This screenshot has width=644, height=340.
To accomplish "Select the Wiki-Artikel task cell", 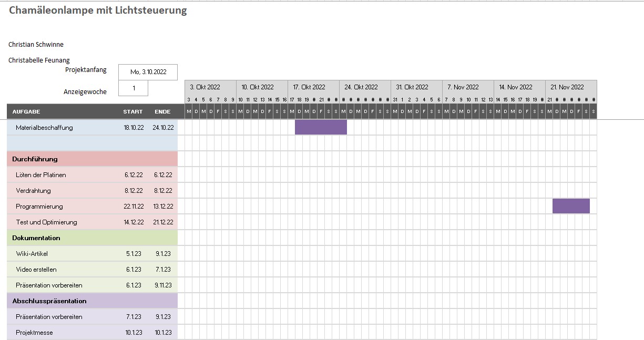I will coord(32,254).
